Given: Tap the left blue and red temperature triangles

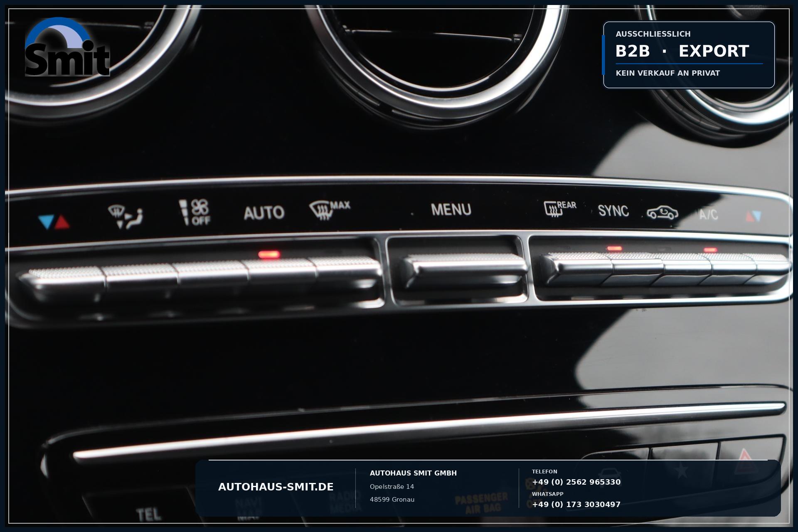Looking at the screenshot, I should [x=54, y=222].
